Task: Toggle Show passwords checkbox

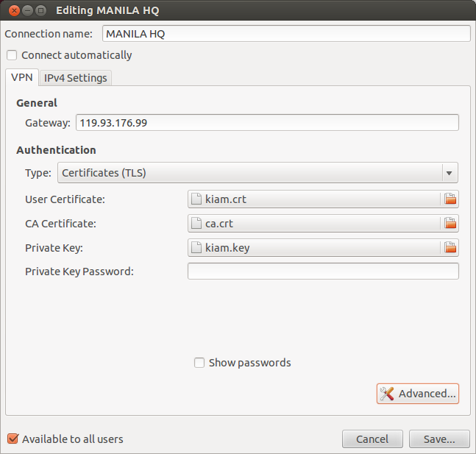Action: pos(199,363)
